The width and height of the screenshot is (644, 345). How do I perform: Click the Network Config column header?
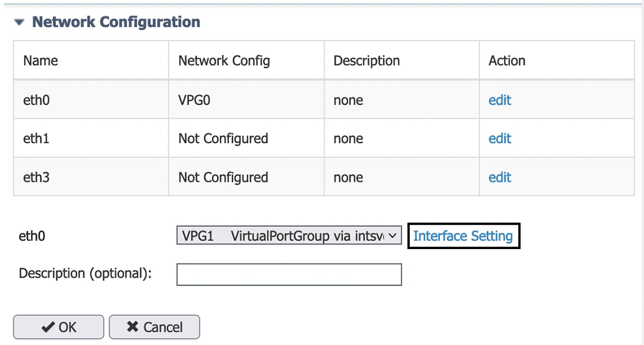tap(224, 60)
